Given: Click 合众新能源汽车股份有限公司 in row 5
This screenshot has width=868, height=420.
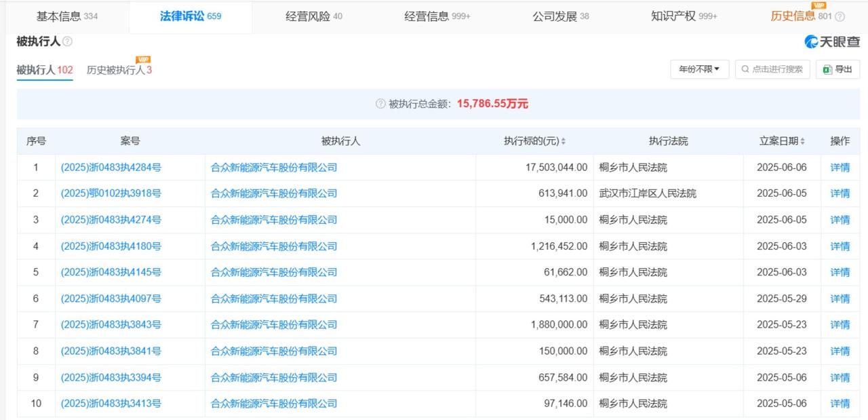Looking at the screenshot, I should [274, 272].
